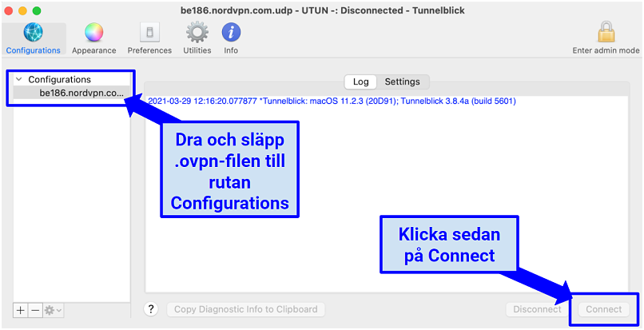Click the Tunnelblick log entry line

click(332, 101)
